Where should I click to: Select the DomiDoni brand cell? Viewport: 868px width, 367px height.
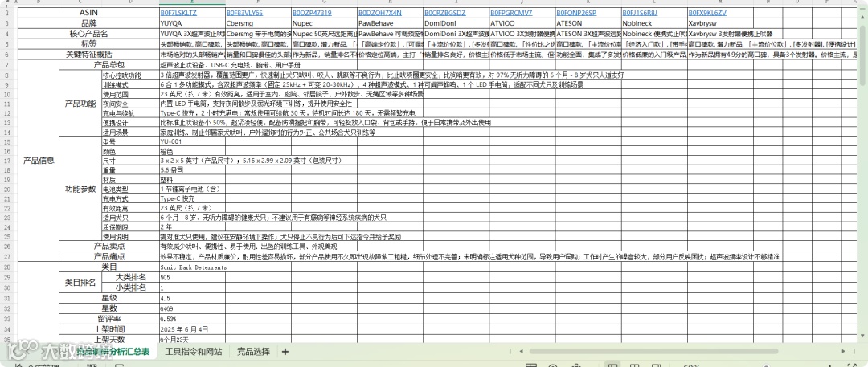tap(457, 23)
